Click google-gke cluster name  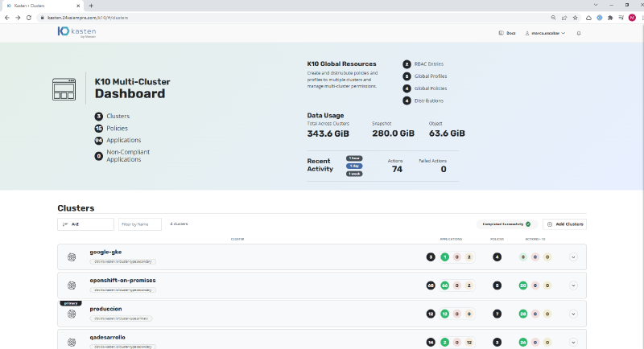[105, 253]
